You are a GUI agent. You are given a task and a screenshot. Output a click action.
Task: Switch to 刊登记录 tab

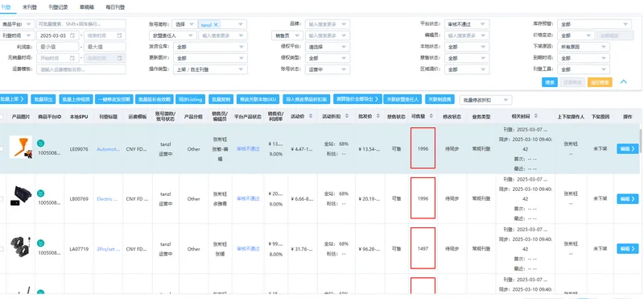point(58,7)
